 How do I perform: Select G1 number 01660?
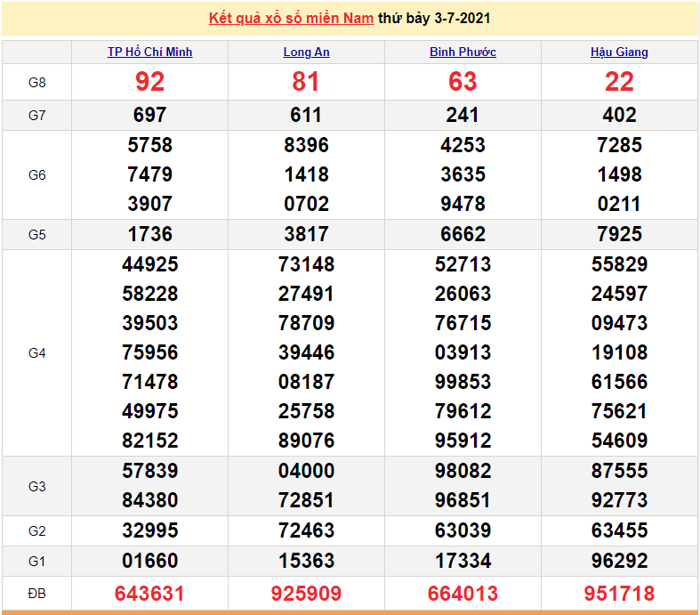(150, 562)
